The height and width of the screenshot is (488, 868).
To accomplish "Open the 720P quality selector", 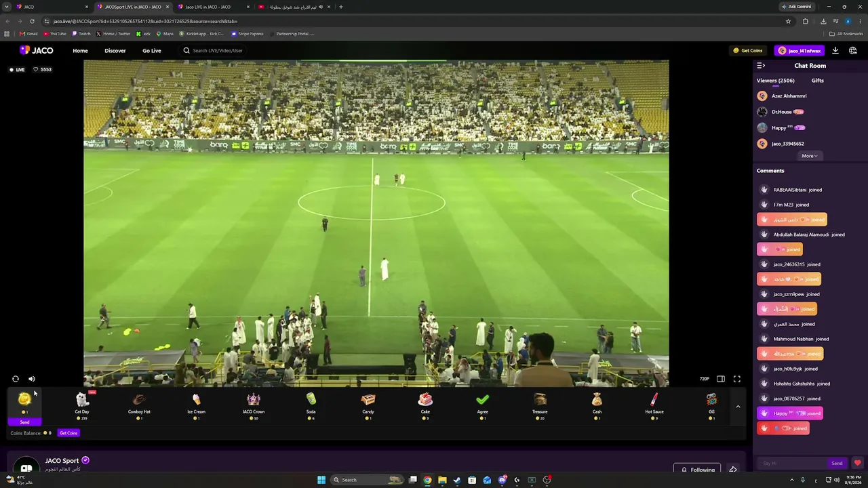I will coord(705,379).
